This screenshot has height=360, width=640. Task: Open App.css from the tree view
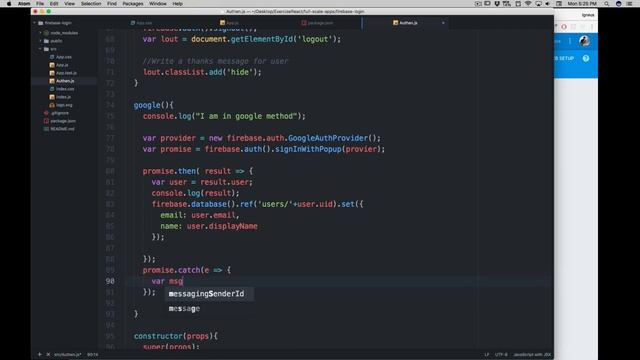(x=64, y=57)
